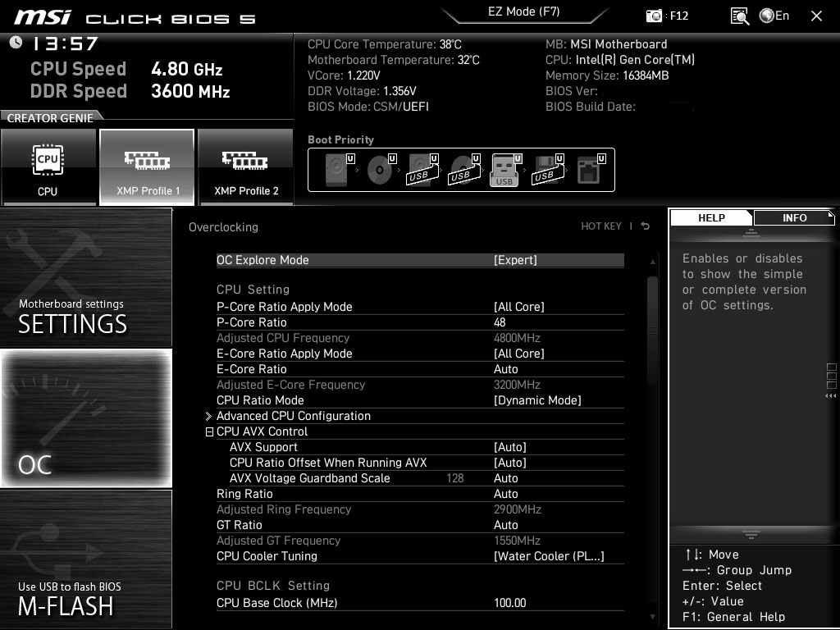Switch to the HELP tab
This screenshot has height=630, width=840.
711,217
